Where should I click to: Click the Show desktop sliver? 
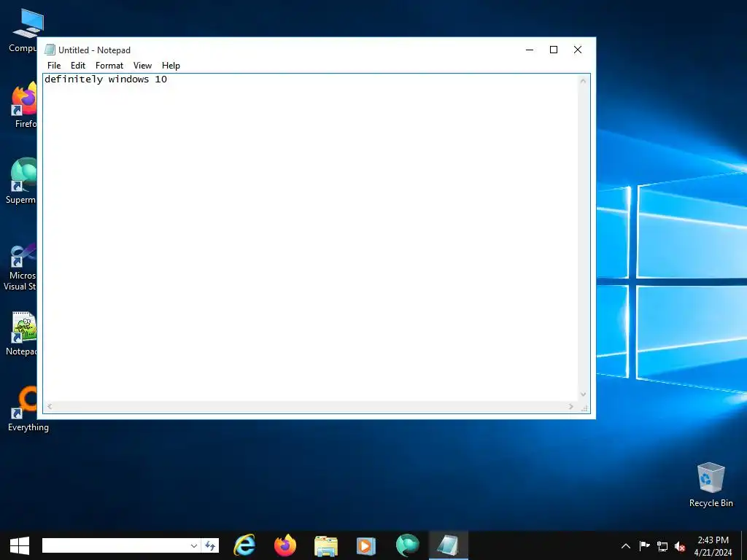click(x=744, y=545)
